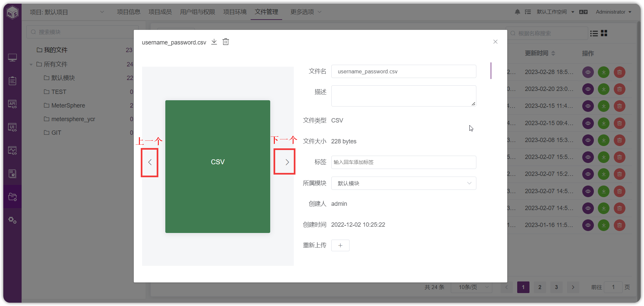Download file updated 2023-01-16 11:5…
The height and width of the screenshot is (306, 644).
point(604,225)
